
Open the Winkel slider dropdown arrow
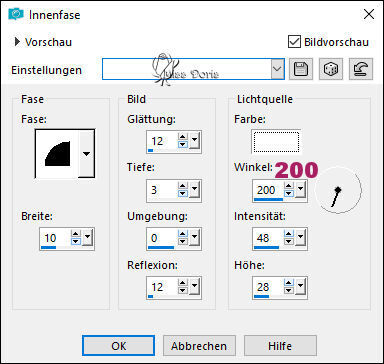pyautogui.click(x=301, y=189)
